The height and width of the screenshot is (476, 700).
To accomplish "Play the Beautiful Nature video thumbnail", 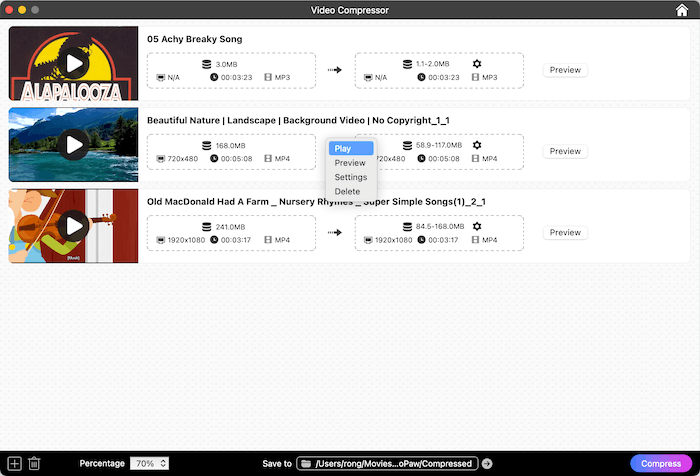I will coord(73,145).
